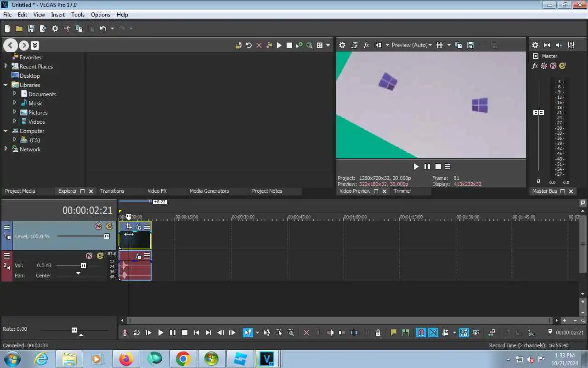Viewport: 588px width, 368px height.
Task: Switch to the Transitions tab
Action: pos(112,191)
